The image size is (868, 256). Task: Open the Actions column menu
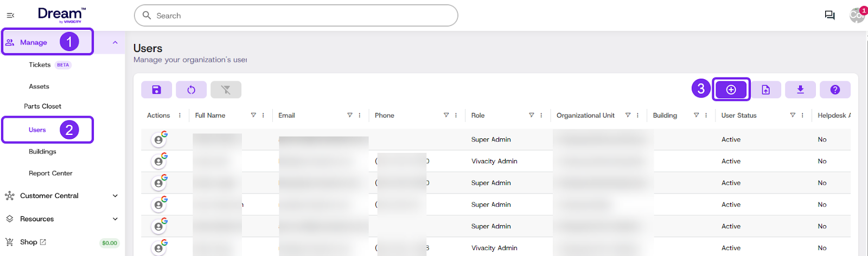click(180, 116)
